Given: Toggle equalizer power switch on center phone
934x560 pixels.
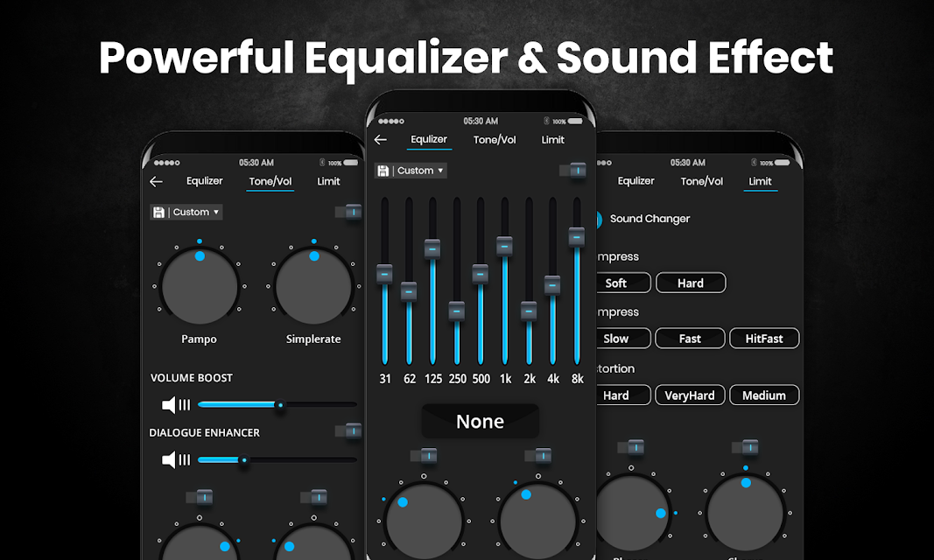Looking at the screenshot, I should coord(572,171).
